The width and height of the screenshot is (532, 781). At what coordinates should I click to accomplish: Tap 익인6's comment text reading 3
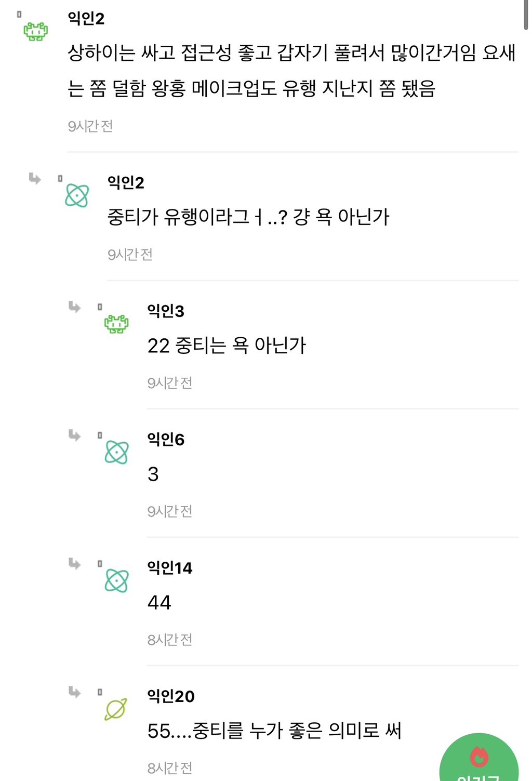153,474
